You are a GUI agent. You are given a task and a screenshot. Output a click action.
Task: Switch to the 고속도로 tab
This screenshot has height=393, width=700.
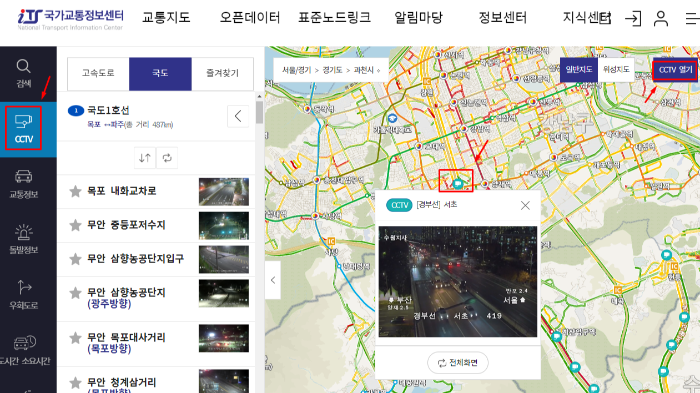coord(98,74)
